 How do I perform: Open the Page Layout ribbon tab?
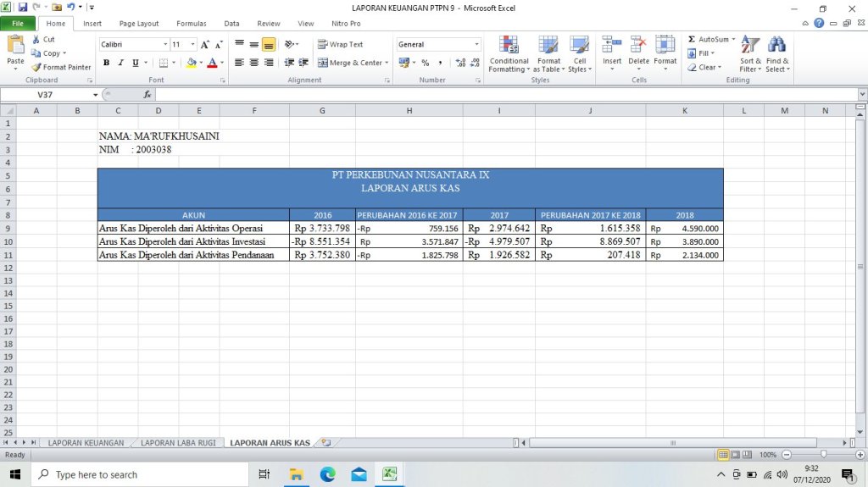pyautogui.click(x=138, y=24)
